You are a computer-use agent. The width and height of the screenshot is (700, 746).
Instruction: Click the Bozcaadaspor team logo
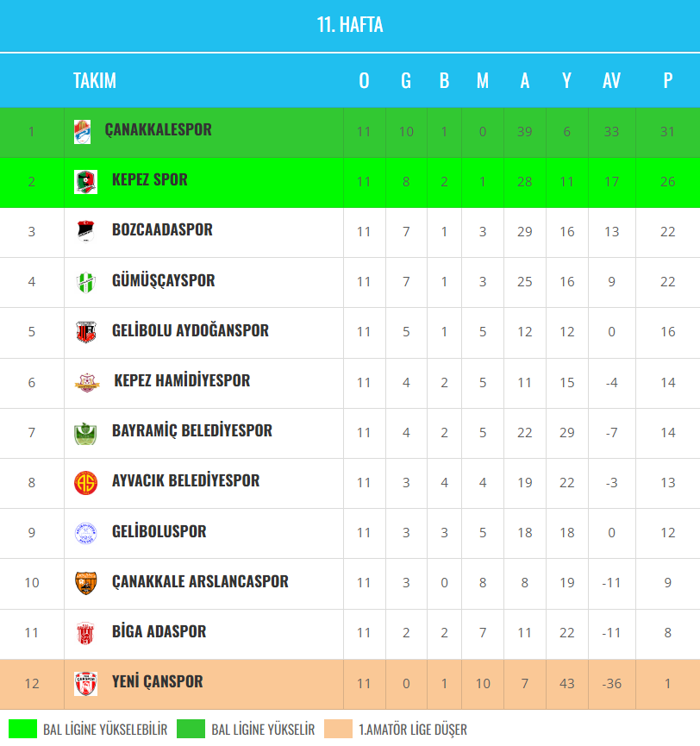tap(85, 231)
